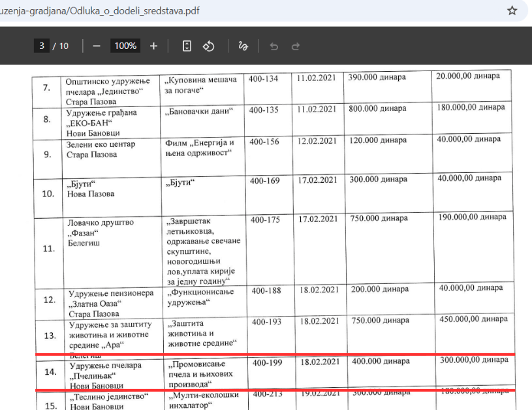Bookmark this page with the star icon

click(x=512, y=10)
